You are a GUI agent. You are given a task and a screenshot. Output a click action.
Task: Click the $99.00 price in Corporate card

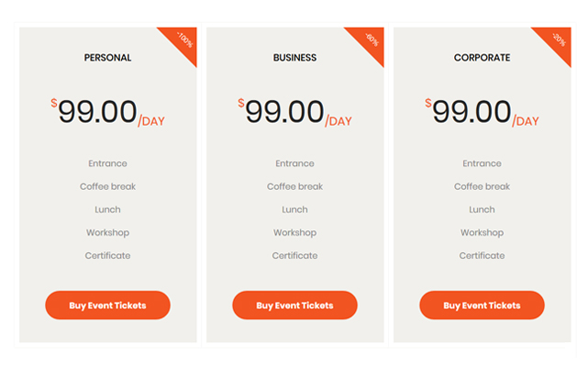471,112
